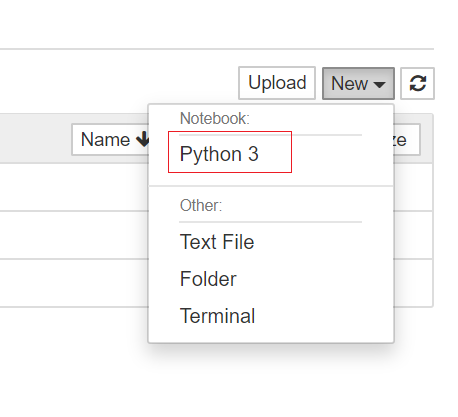Refresh the notebook list icon
Viewport: 458px width, 417px height.
tap(417, 83)
